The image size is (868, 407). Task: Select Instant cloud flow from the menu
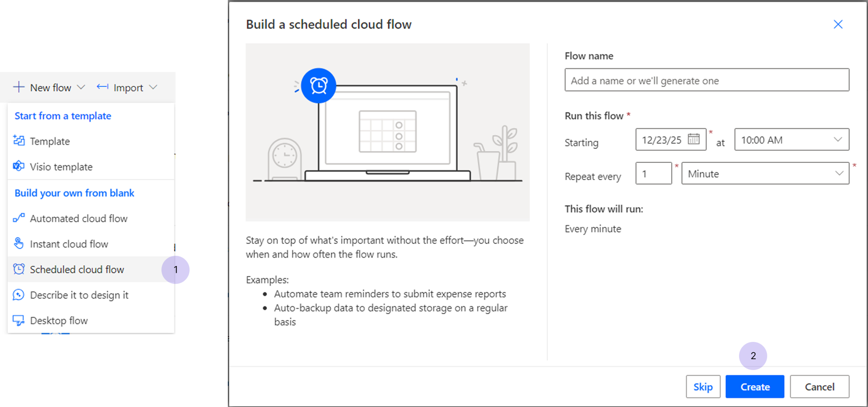pyautogui.click(x=69, y=244)
